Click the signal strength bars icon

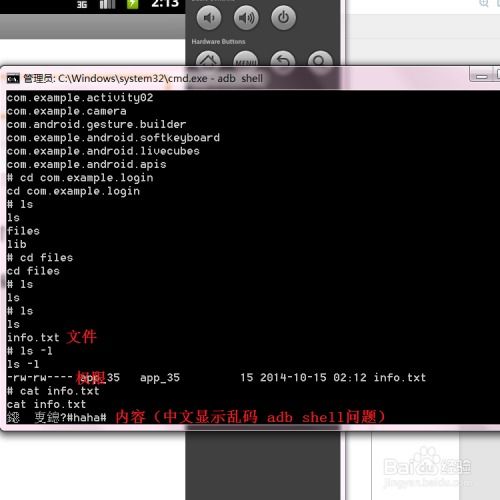coord(107,4)
